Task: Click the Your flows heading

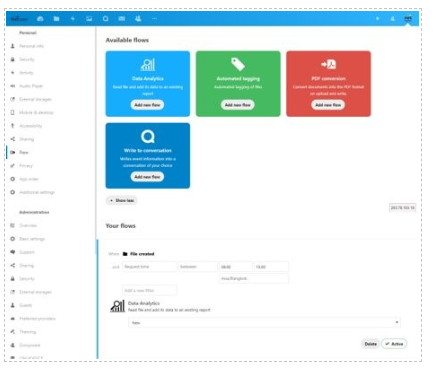Action: pyautogui.click(x=121, y=226)
